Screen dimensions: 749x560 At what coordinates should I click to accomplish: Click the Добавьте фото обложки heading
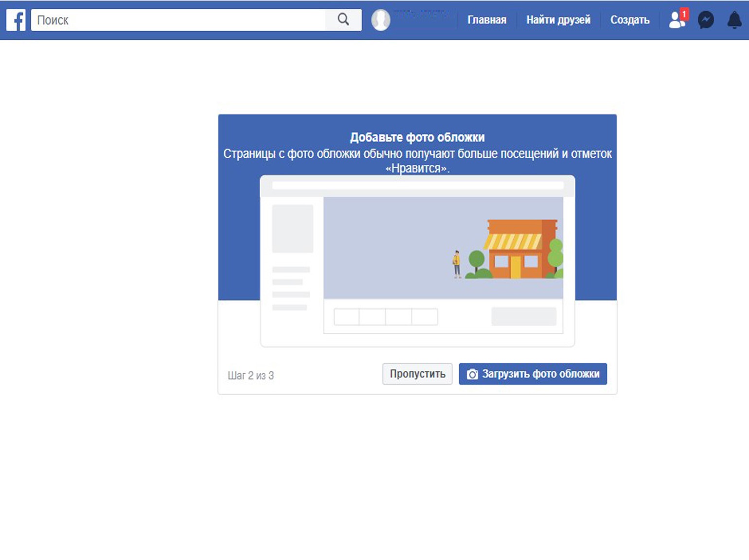417,137
